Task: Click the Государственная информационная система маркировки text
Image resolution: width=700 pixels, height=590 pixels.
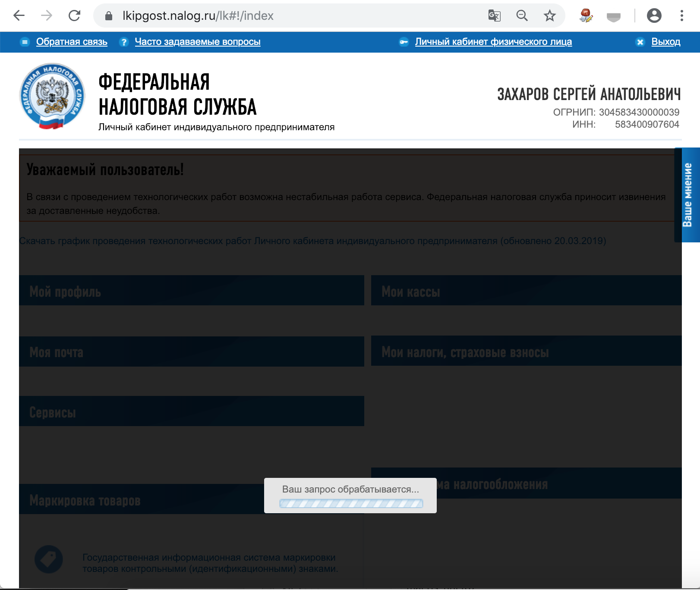Action: 210,563
